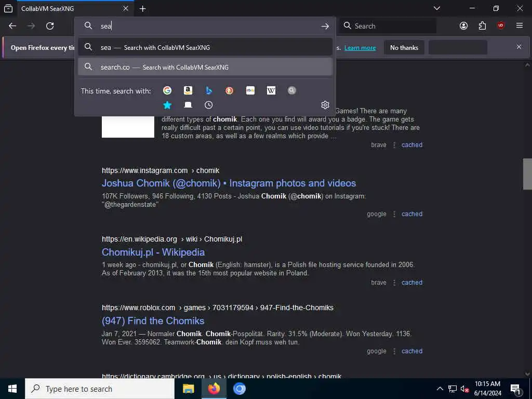Close the CollabVM SearXNG tab
The image size is (532, 399).
coord(126,8)
